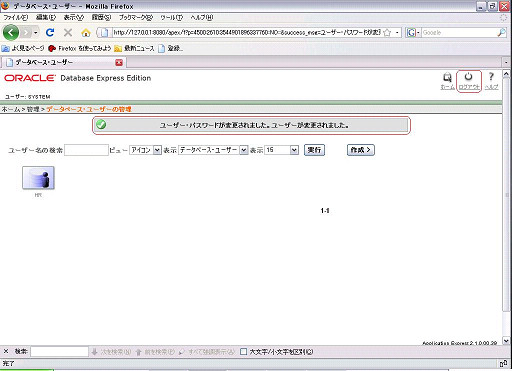Click the 実行 button

coord(314,150)
